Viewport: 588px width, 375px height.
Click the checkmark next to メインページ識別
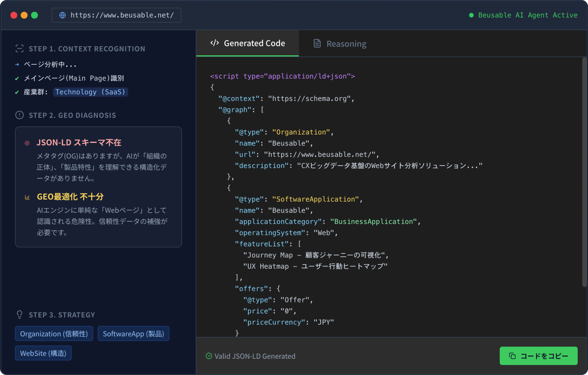(17, 79)
